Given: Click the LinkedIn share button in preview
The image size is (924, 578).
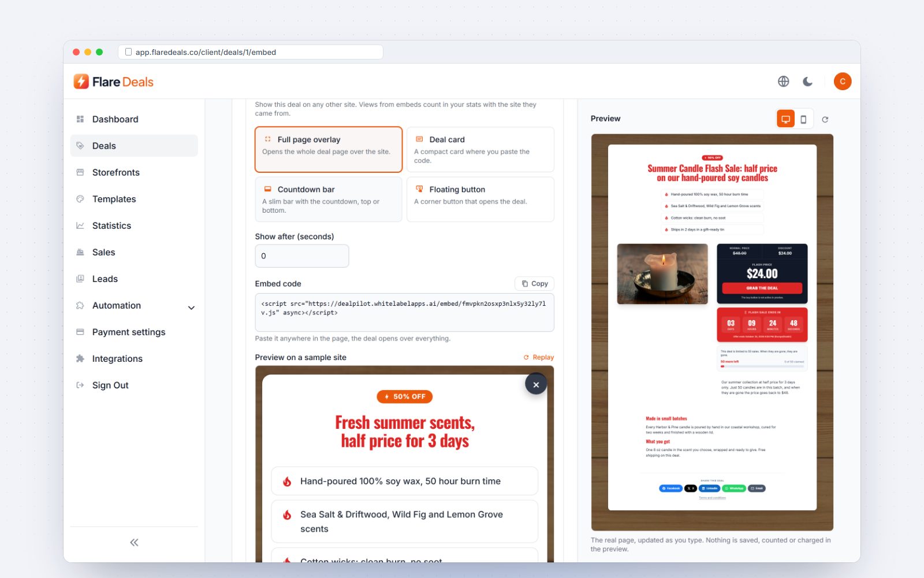Looking at the screenshot, I should [709, 488].
